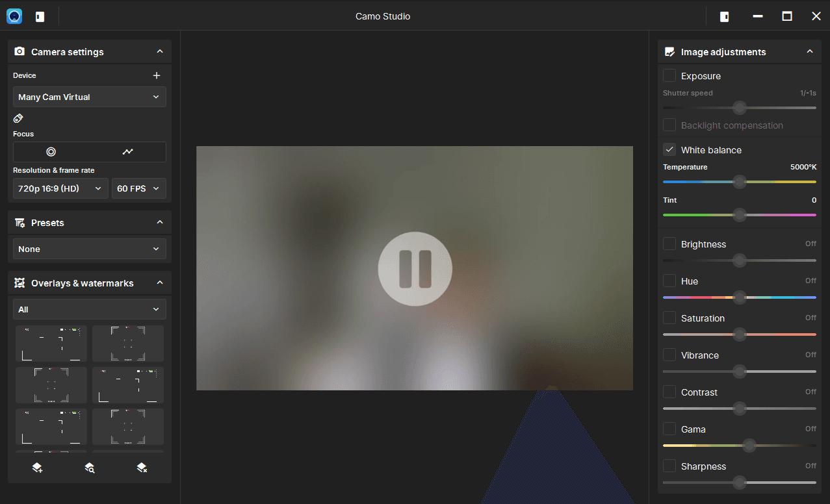Select the left overlay thumbnail in second row
This screenshot has width=830, height=504.
[51, 385]
